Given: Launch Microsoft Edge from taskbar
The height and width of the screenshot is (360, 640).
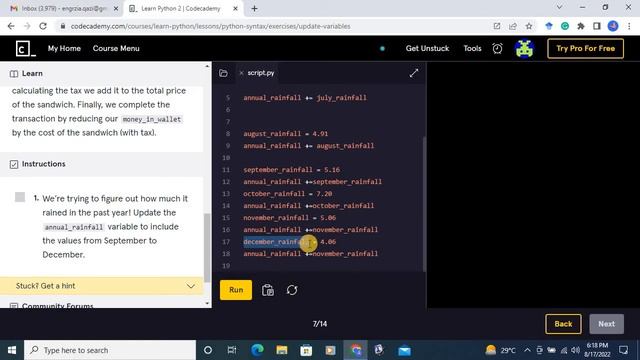Looking at the screenshot, I should pyautogui.click(x=257, y=350).
